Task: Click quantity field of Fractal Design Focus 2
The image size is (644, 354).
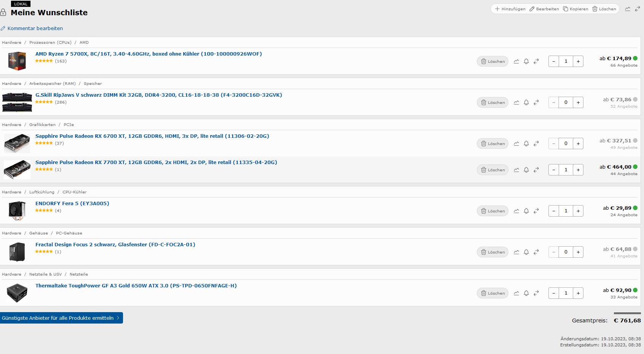Action: pos(566,252)
